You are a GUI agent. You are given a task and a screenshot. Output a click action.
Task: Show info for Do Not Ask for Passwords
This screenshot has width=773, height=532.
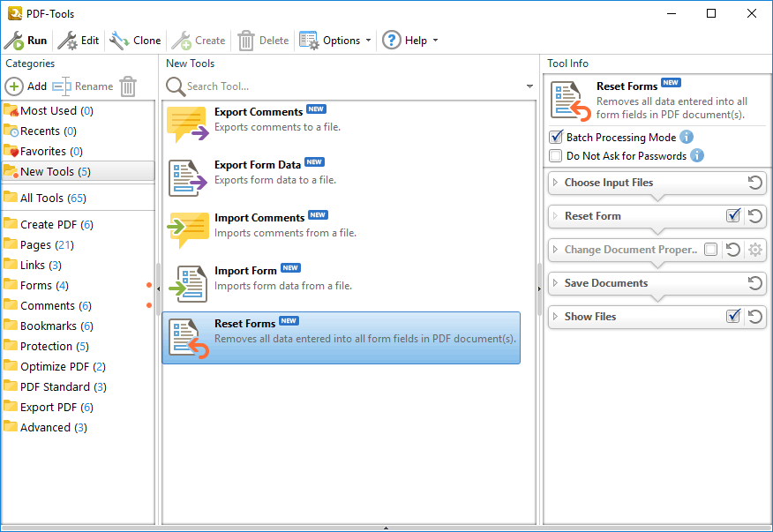click(697, 155)
